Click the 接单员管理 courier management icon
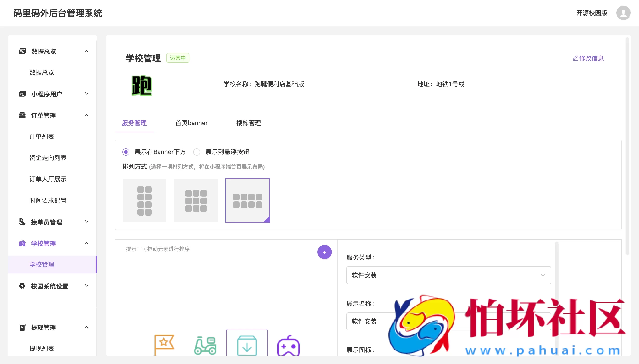This screenshot has width=639, height=364. [22, 222]
